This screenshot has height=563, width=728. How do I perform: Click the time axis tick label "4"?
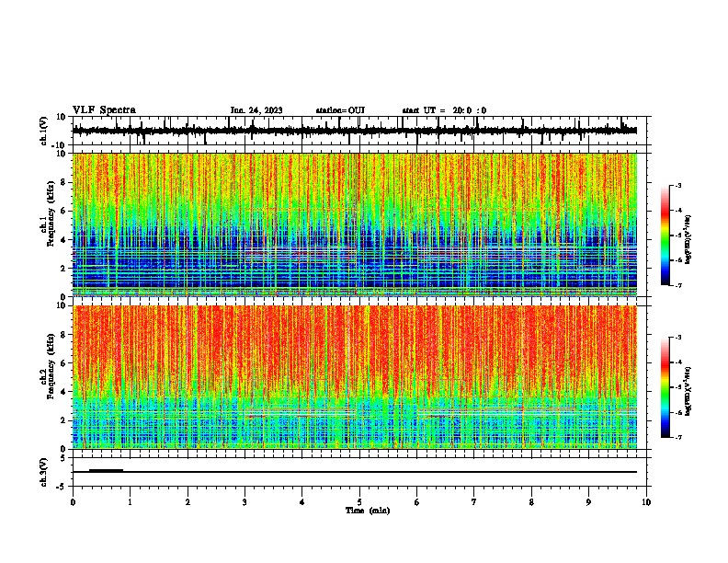pyautogui.click(x=302, y=502)
